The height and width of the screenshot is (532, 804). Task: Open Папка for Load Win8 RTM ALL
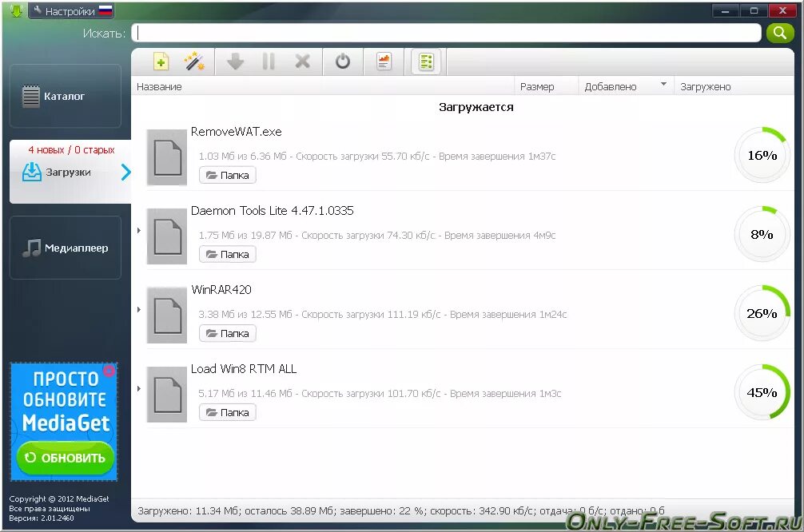[227, 412]
